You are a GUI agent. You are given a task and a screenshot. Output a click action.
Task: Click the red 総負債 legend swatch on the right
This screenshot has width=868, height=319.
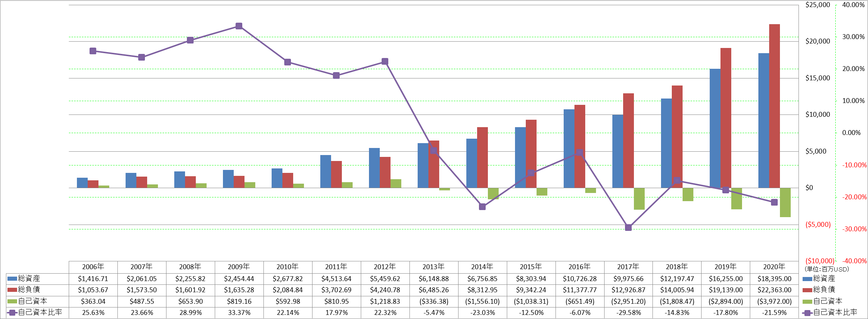pos(807,290)
